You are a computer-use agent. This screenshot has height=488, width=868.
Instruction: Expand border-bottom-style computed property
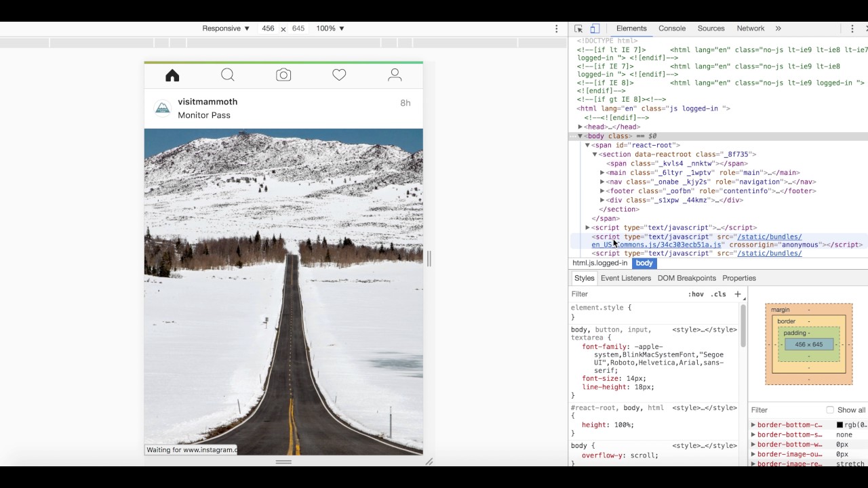tap(753, 434)
